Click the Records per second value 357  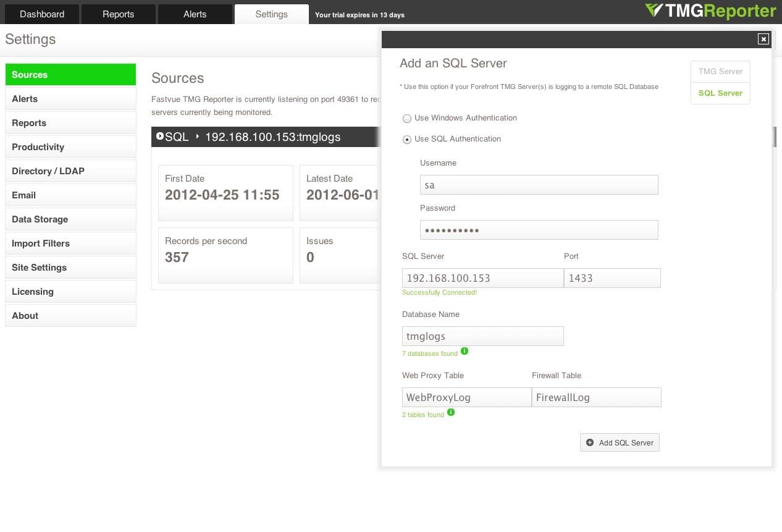pyautogui.click(x=177, y=257)
